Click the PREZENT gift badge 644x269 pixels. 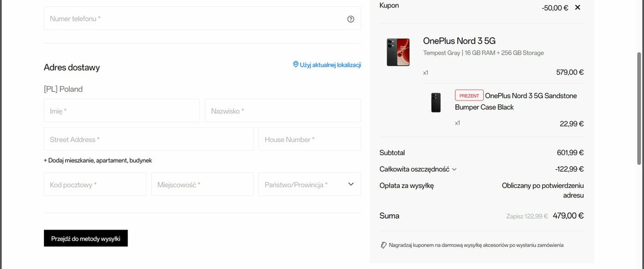[469, 96]
